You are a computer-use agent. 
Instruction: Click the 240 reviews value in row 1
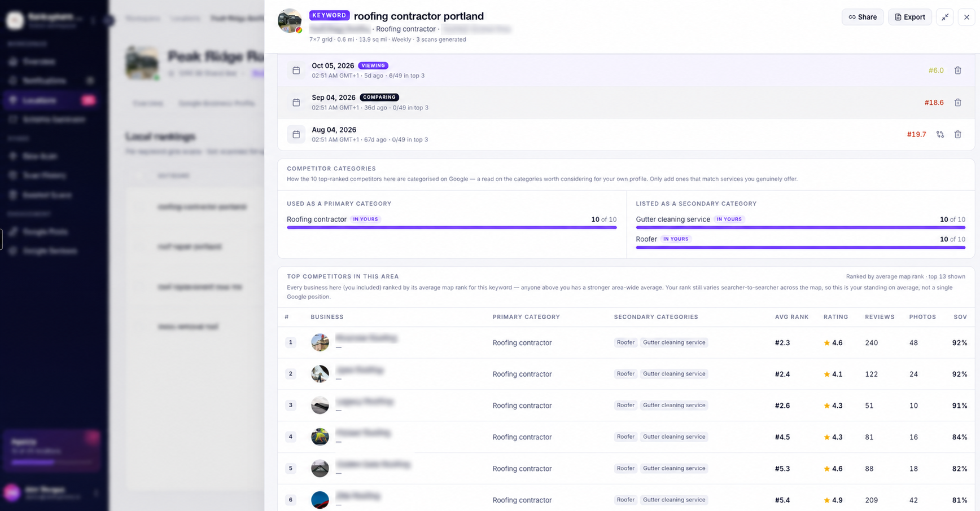coord(871,343)
